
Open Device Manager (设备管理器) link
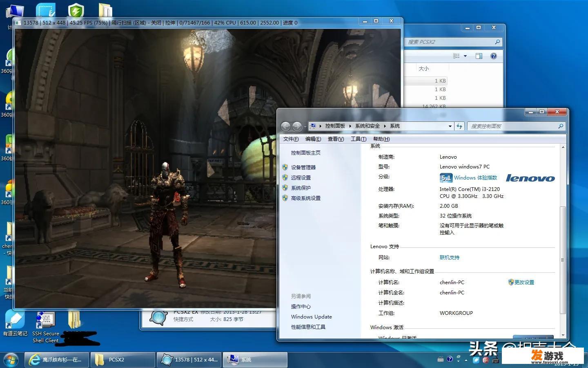click(303, 167)
